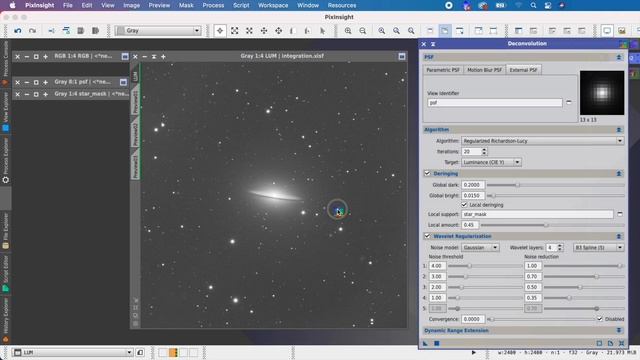Adjust Noise reduction slider for layer 2

[584, 276]
